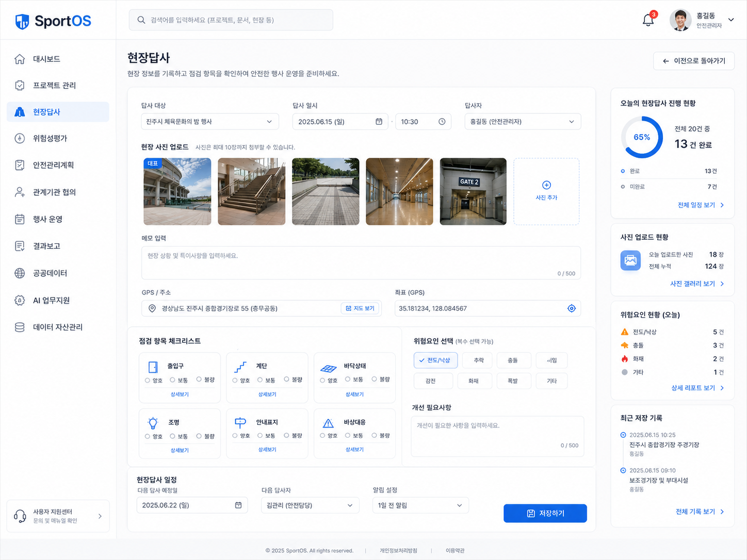Open 결과보고 in the sidebar
747x560 pixels.
point(58,246)
